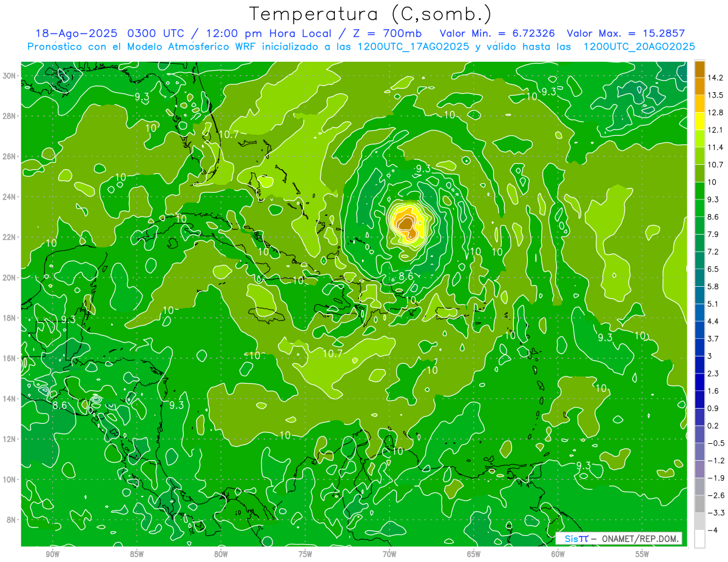
Task: Click the 11.4 colorbar value
Action: click(716, 147)
